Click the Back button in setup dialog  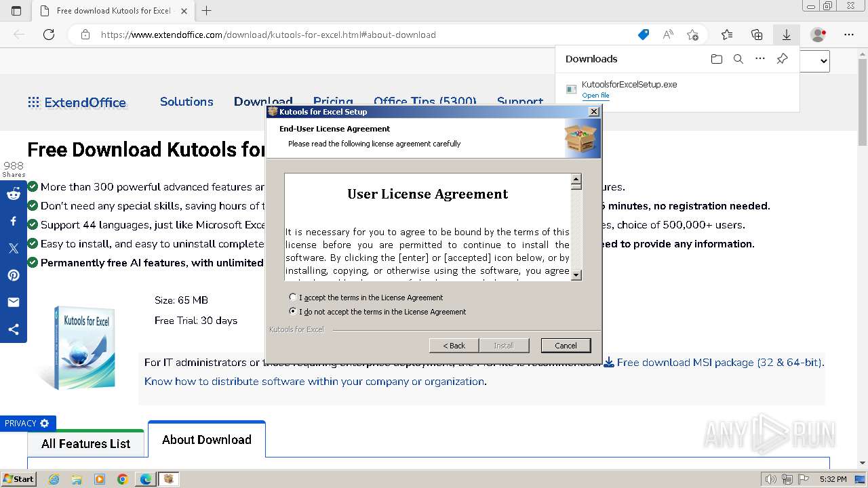coord(454,346)
